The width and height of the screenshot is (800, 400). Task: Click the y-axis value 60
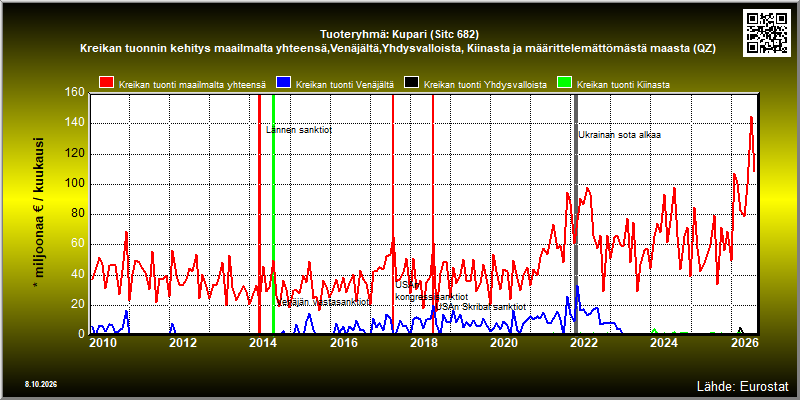(78, 244)
